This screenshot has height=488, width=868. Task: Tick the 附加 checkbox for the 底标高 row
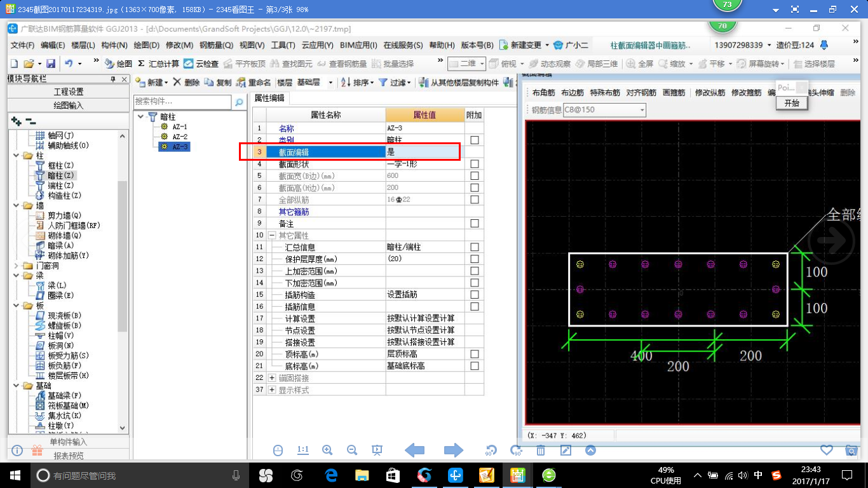tap(475, 366)
